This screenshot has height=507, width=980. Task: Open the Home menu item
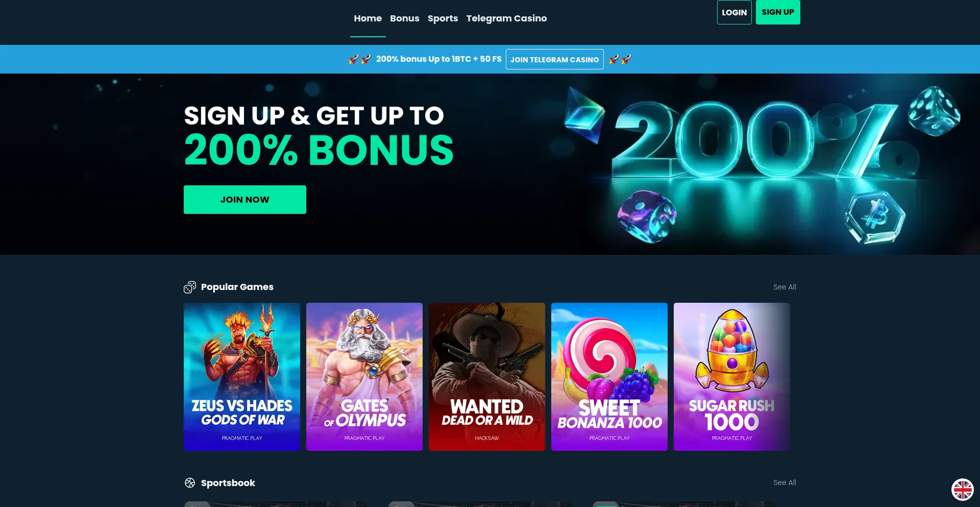click(367, 18)
